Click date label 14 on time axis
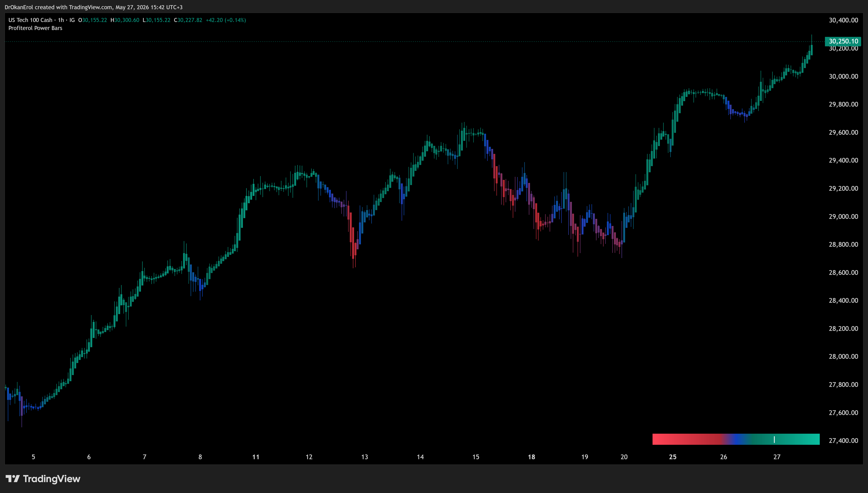 tap(420, 457)
